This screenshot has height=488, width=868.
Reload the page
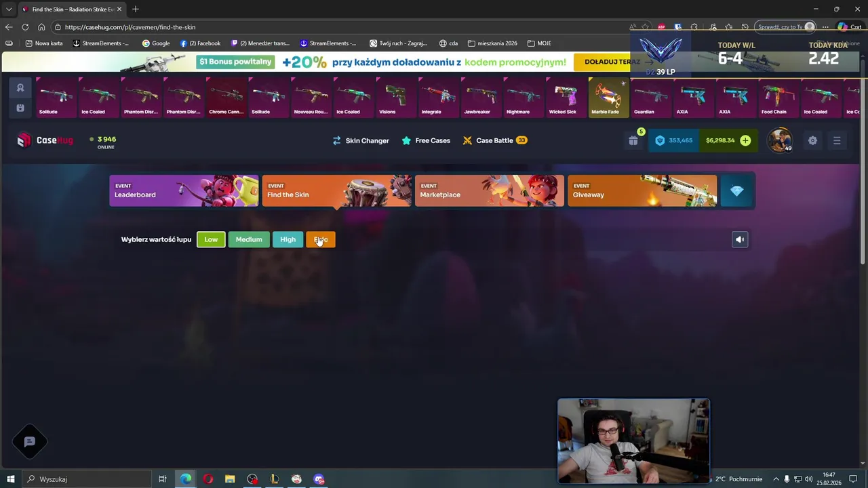click(x=25, y=27)
